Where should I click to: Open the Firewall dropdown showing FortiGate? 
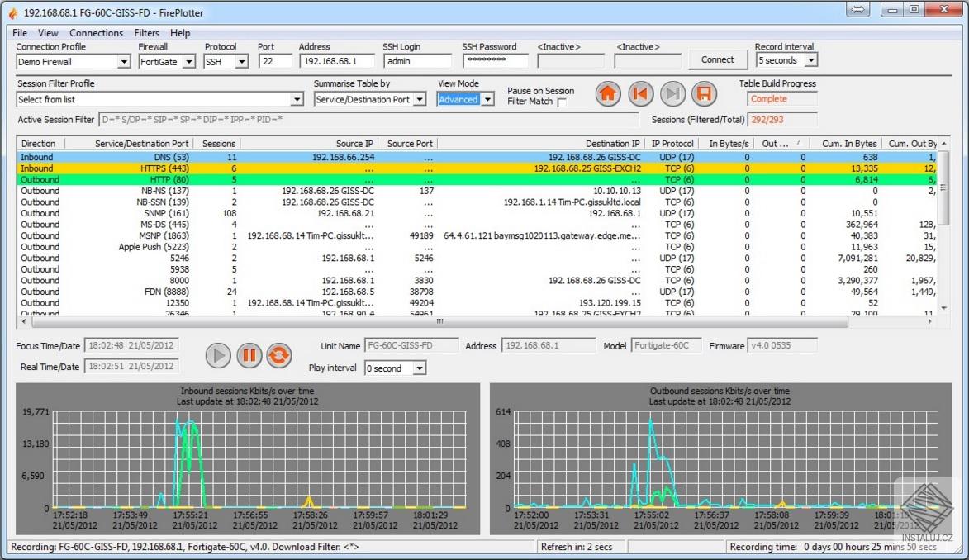coord(189,62)
